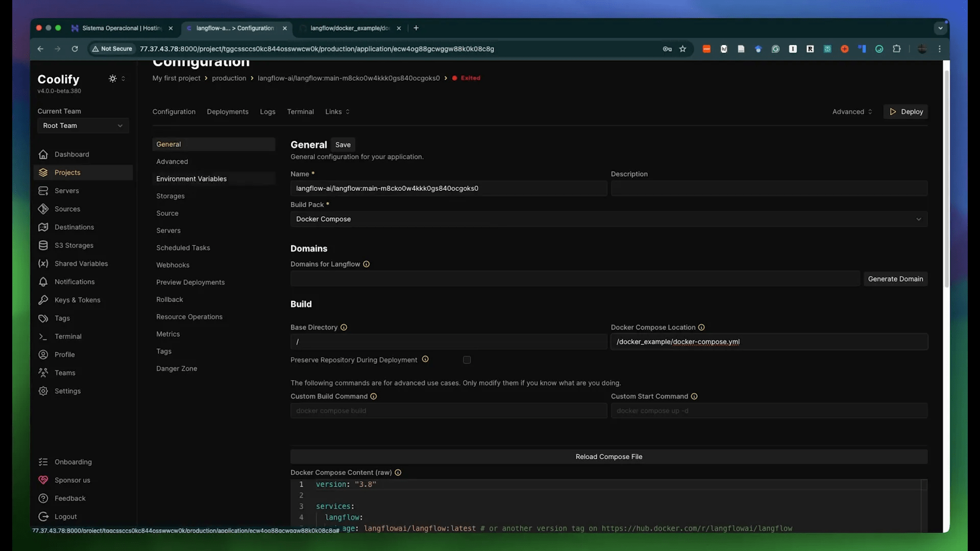Click the Keys & Tokens key icon
Screen dimensions: 980x551
pyautogui.click(x=43, y=300)
